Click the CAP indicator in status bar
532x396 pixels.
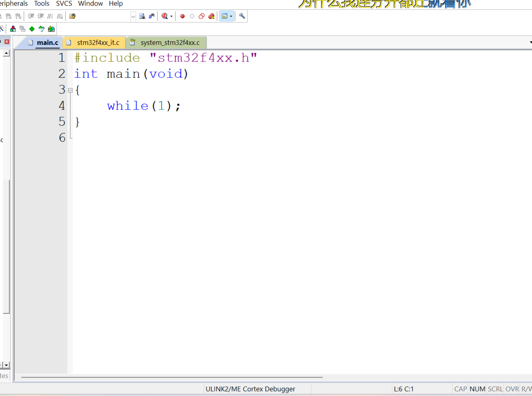[x=460, y=389]
